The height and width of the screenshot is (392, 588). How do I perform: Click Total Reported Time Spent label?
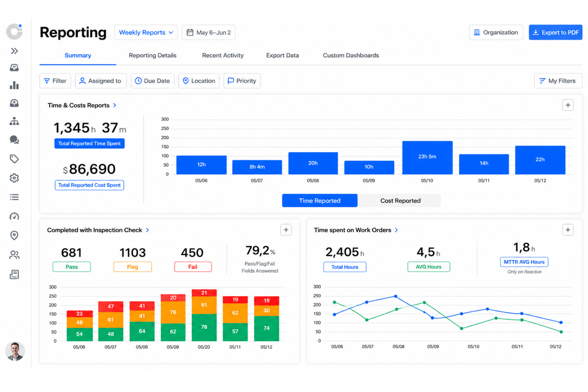click(89, 143)
